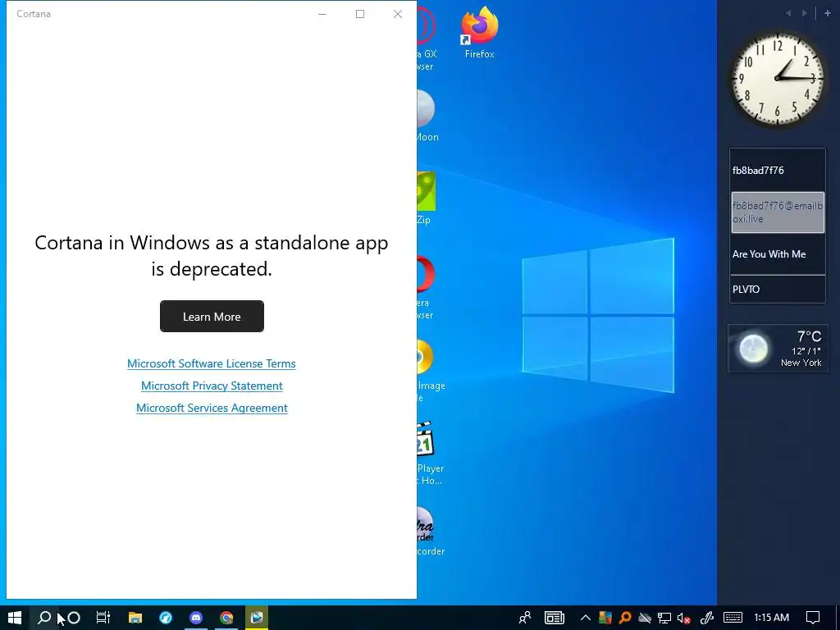Click the highlighted media player taskbar icon
Image resolution: width=840 pixels, height=630 pixels.
(257, 618)
